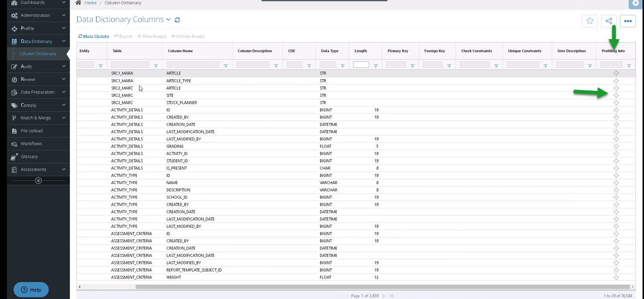Select REPORT_TEMPLATE_SUBJECT_ID cell
Image resolution: width=644 pixels, height=299 pixels.
(194, 270)
